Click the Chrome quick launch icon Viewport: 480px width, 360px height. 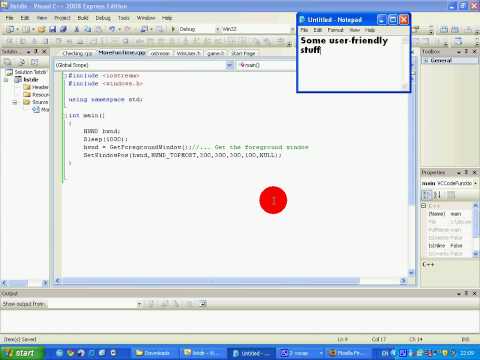[70, 353]
